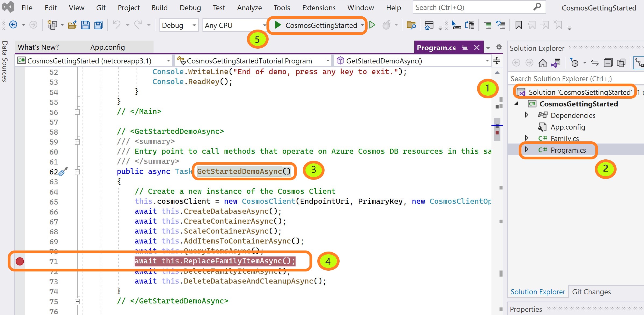
Task: Click Start Without Debugging outline arrow
Action: (372, 25)
